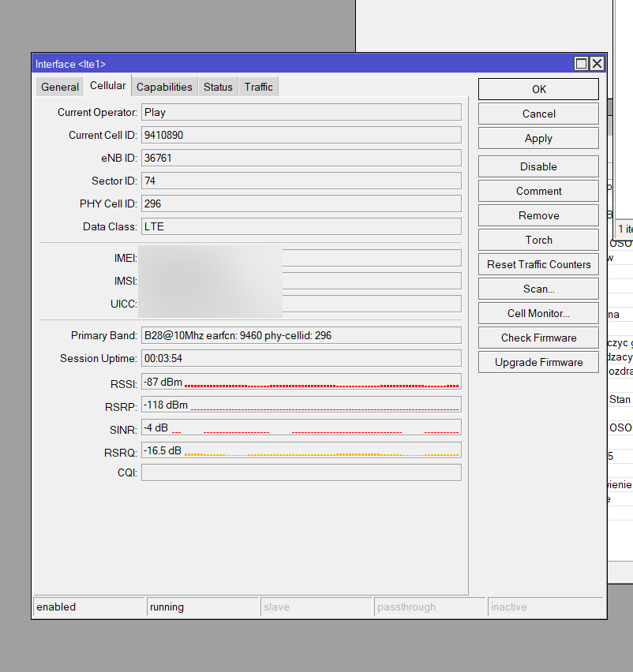Reset Traffic Counters
This screenshot has width=633, height=672.
[x=538, y=264]
